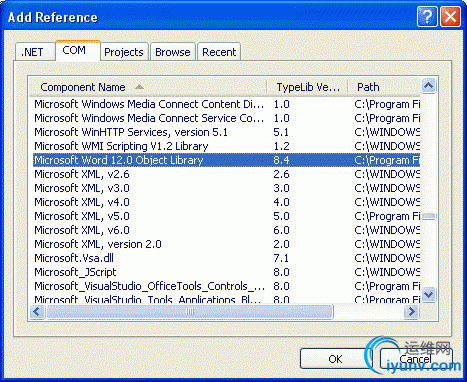This screenshot has width=467, height=382.
Task: Open the Projects tab
Action: coord(124,52)
